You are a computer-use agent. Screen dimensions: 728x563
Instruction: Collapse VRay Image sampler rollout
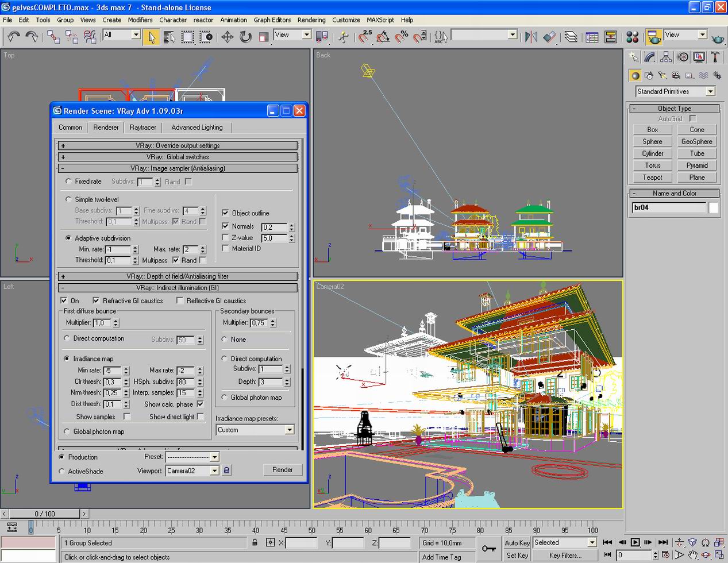click(x=178, y=168)
